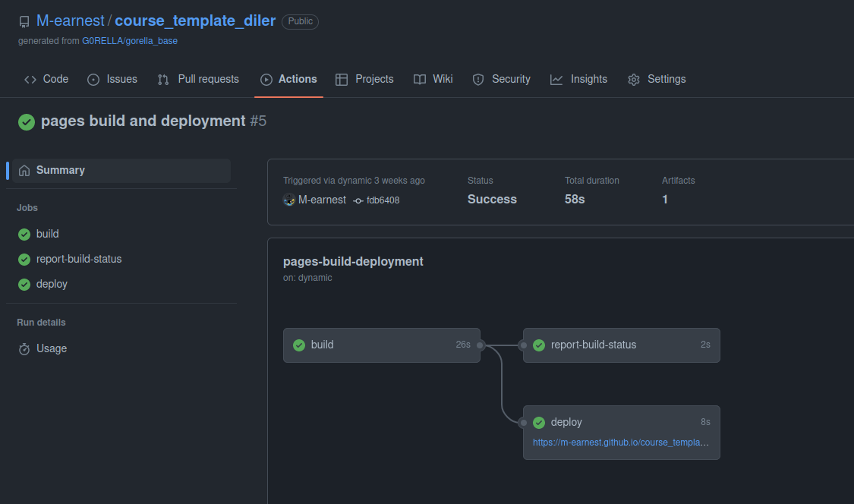Click the Actions play icon
854x504 pixels.
(266, 80)
